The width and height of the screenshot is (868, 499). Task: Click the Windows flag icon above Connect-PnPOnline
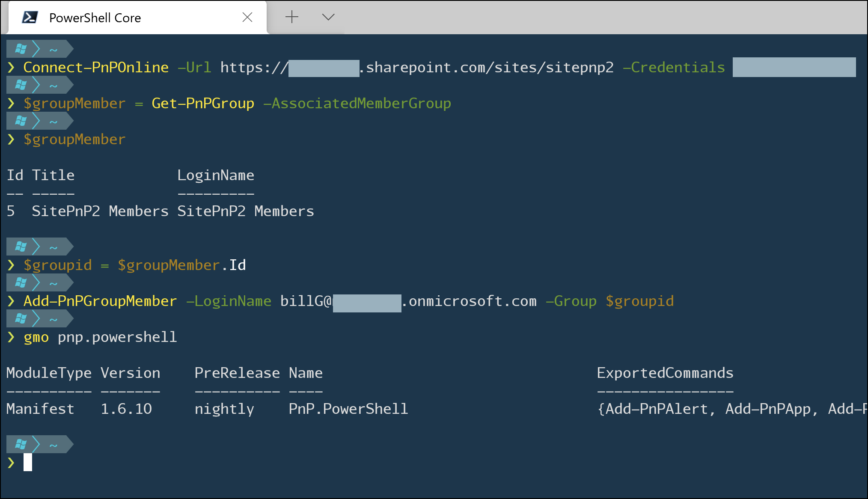21,48
